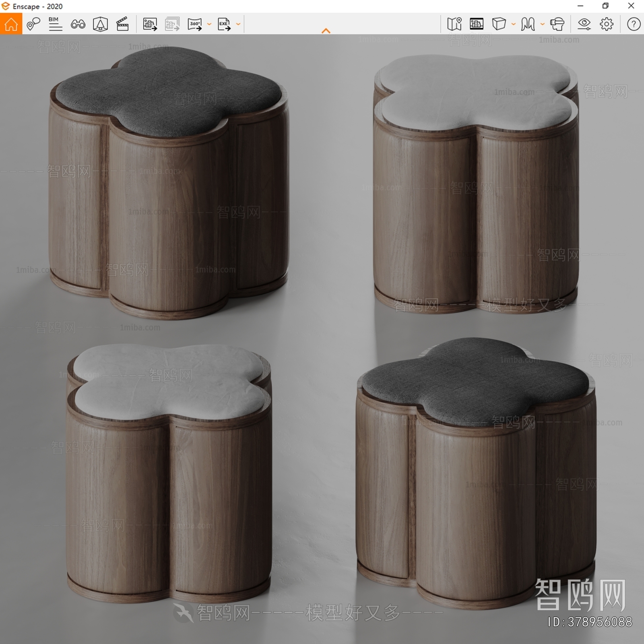The width and height of the screenshot is (644, 644).
Task: Take a screenshot render export
Action: click(150, 24)
